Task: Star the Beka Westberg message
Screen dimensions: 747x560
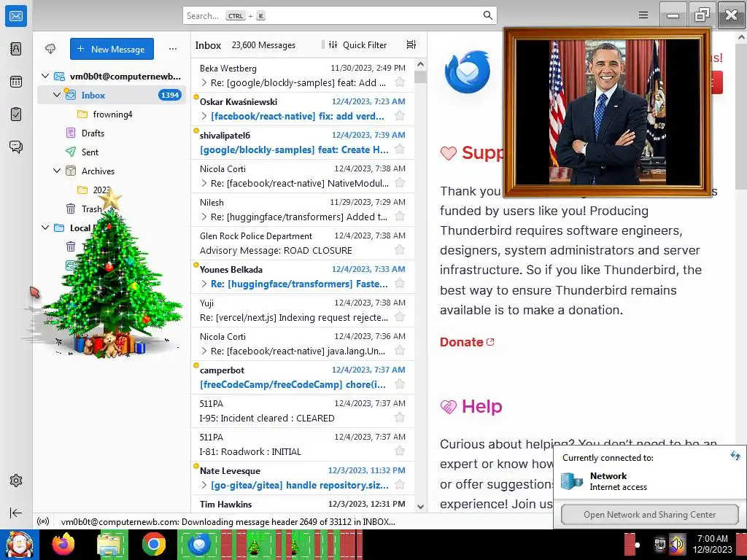Action: 400,82
